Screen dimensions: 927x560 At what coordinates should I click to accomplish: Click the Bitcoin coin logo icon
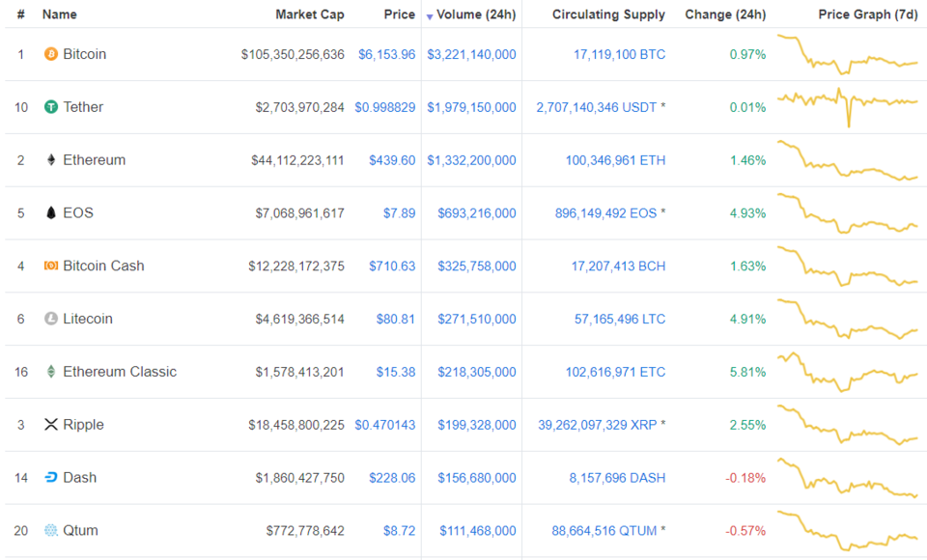pos(51,54)
